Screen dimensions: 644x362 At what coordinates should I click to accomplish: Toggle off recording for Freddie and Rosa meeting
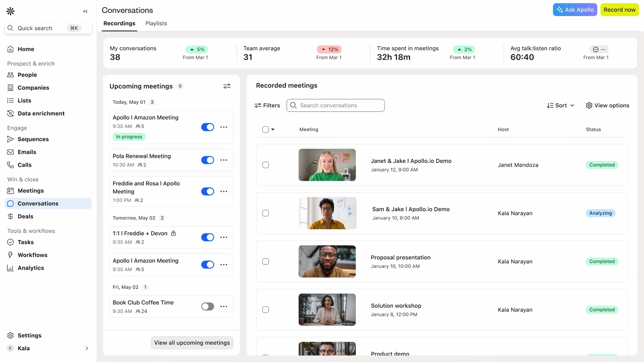(x=208, y=191)
